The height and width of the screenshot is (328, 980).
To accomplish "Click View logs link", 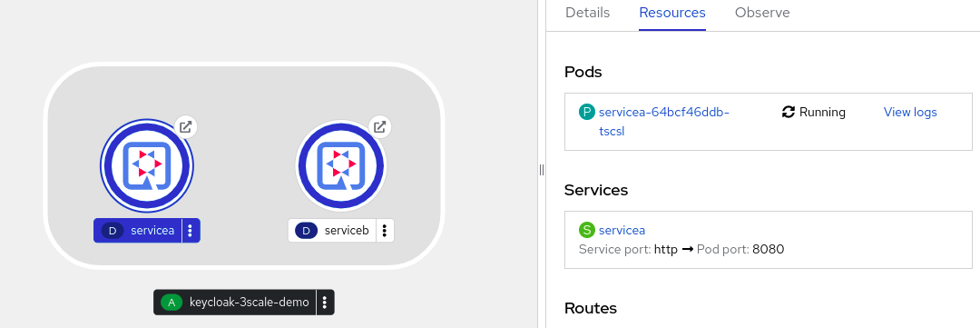I will click(910, 112).
